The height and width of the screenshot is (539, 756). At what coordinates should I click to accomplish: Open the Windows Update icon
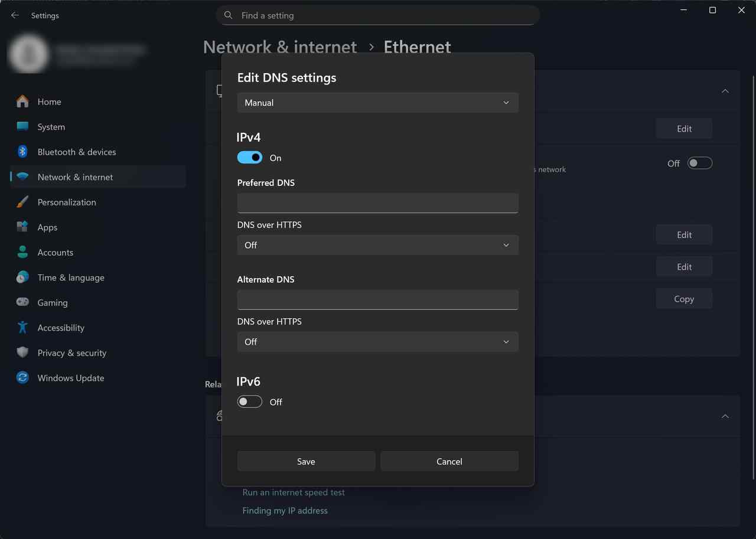[x=22, y=378]
